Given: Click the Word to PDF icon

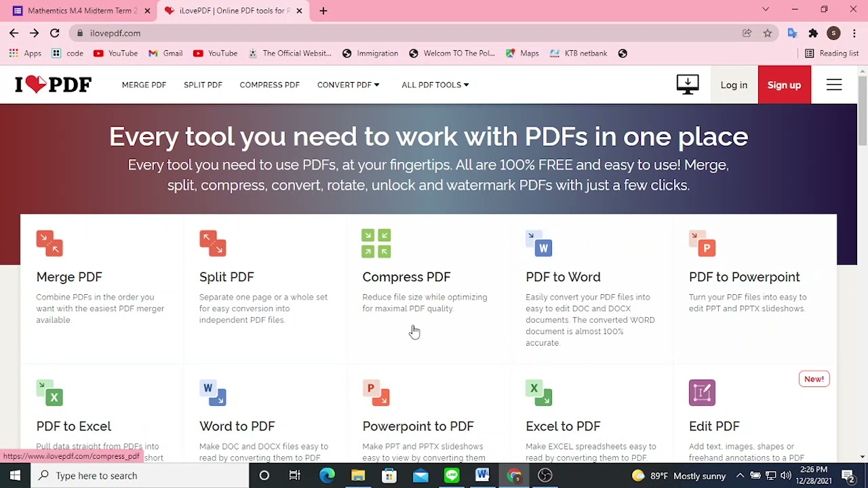Looking at the screenshot, I should (x=213, y=392).
